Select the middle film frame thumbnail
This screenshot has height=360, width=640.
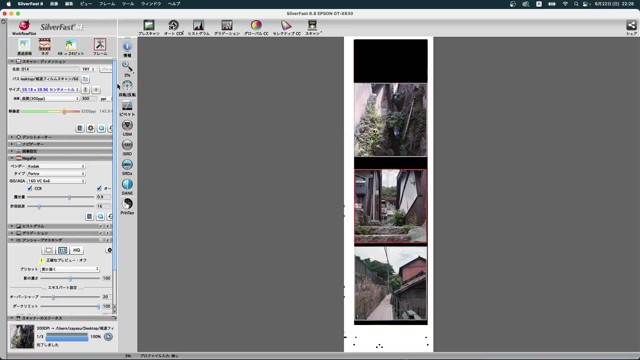pos(391,207)
